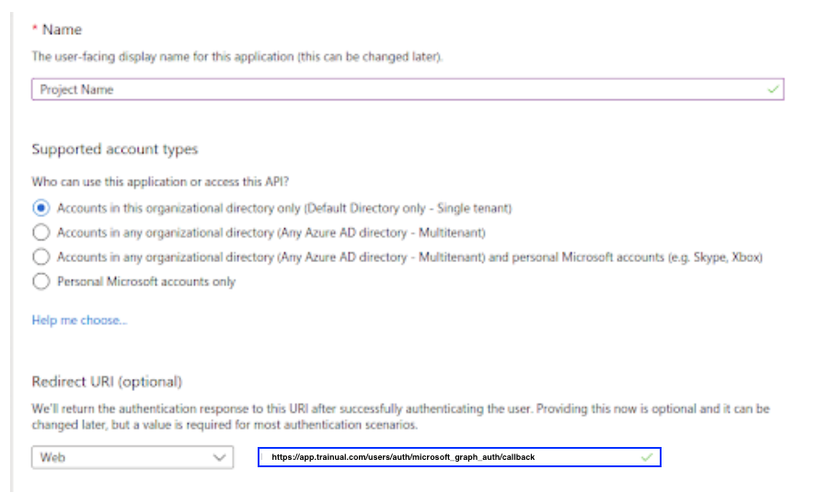The width and height of the screenshot is (818, 504).
Task: Focus the Project Name input field
Action: (408, 89)
